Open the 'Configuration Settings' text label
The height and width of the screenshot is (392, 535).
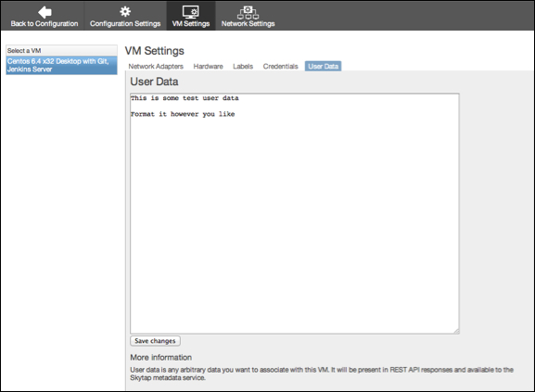(125, 23)
